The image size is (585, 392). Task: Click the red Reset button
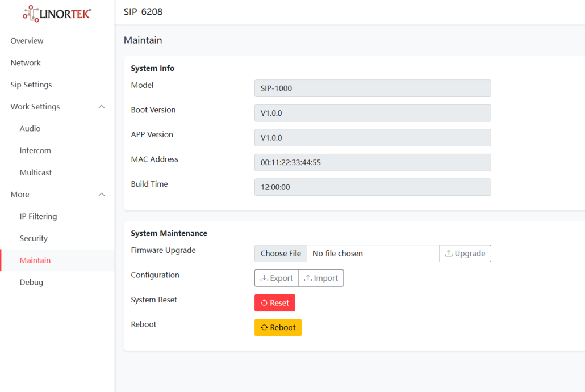274,302
